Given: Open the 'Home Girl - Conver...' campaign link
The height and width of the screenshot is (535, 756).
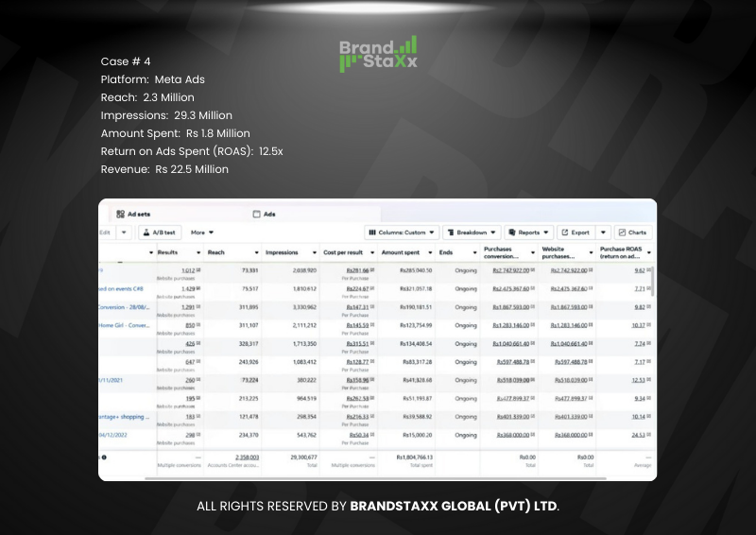Looking at the screenshot, I should 124,325.
